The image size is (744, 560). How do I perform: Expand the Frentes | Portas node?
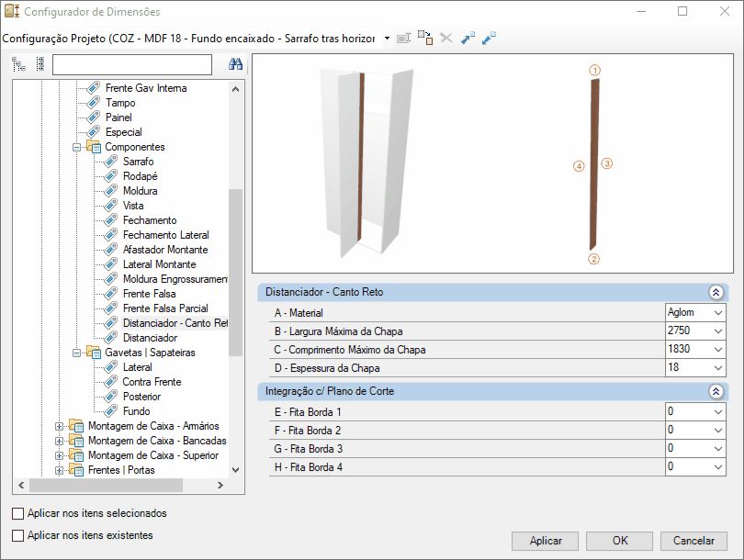[x=59, y=470]
